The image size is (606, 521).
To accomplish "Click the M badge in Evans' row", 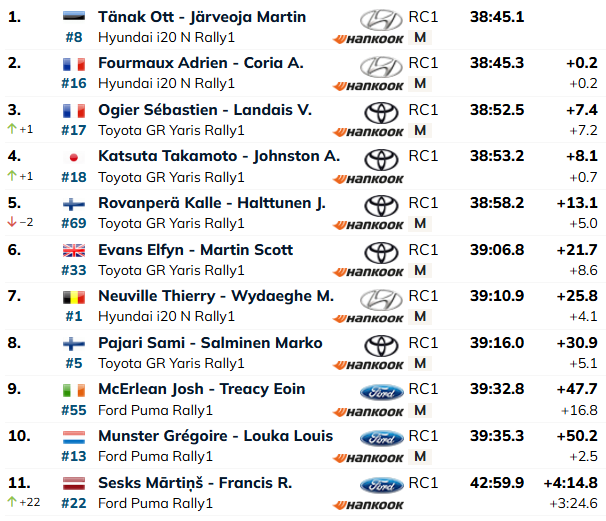I will (420, 270).
